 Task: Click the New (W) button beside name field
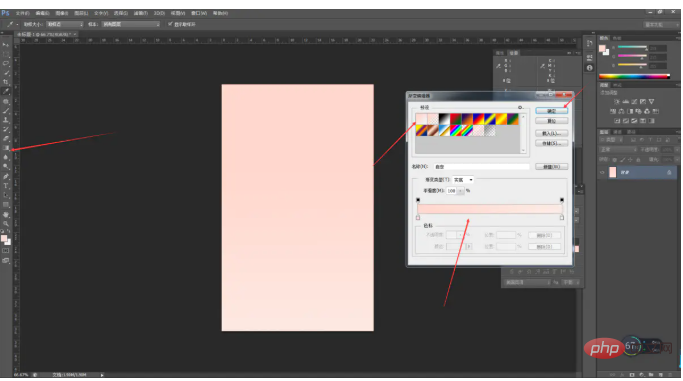point(551,167)
